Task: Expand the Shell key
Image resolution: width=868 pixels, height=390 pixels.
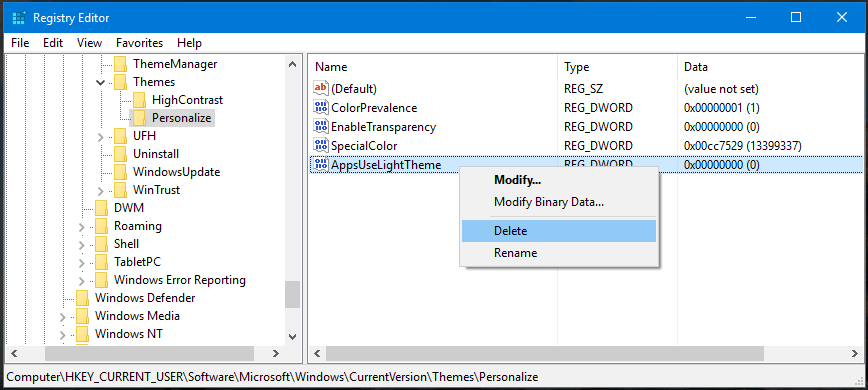Action: pos(82,245)
